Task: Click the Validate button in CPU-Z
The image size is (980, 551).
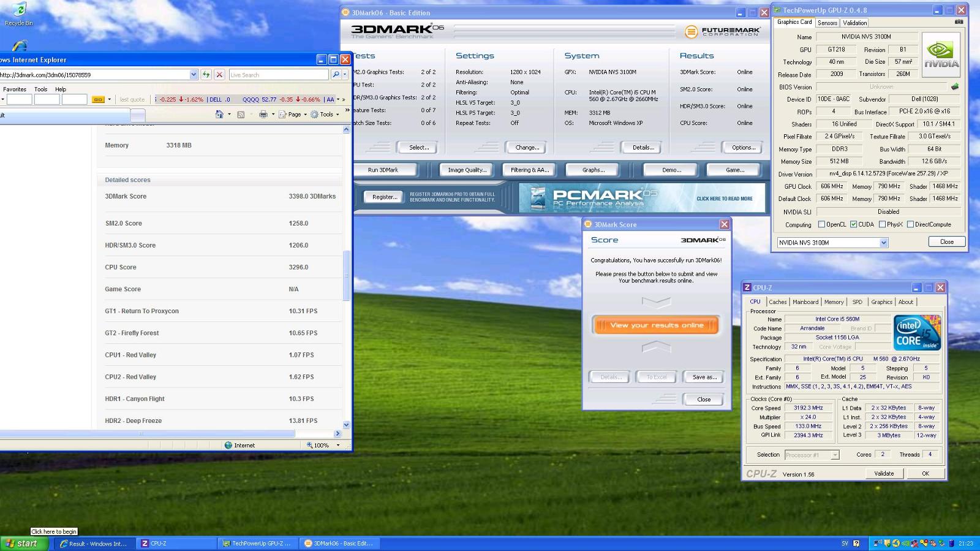Action: tap(883, 473)
